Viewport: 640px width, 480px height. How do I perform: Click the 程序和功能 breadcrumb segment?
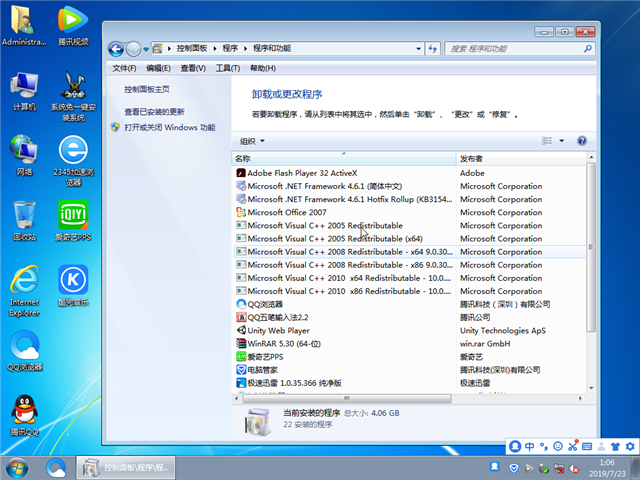tap(272, 49)
